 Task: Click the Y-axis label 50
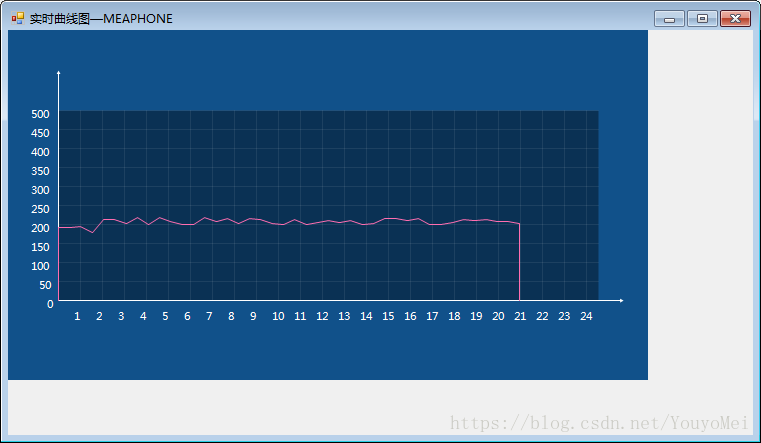click(45, 285)
